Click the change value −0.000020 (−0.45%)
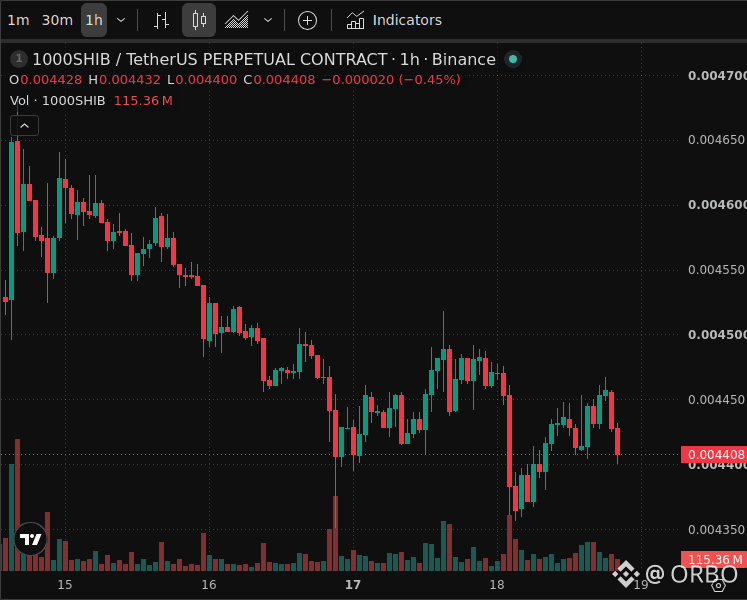 tap(392, 80)
